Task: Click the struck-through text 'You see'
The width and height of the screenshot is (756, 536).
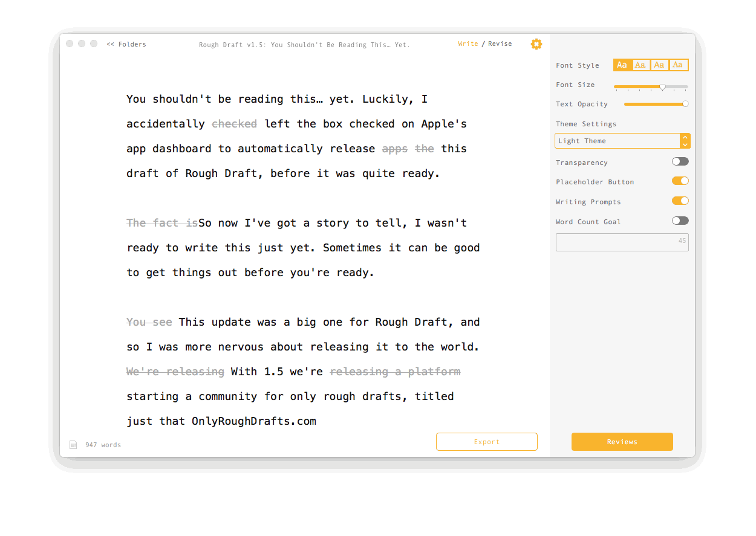Action: click(x=149, y=322)
